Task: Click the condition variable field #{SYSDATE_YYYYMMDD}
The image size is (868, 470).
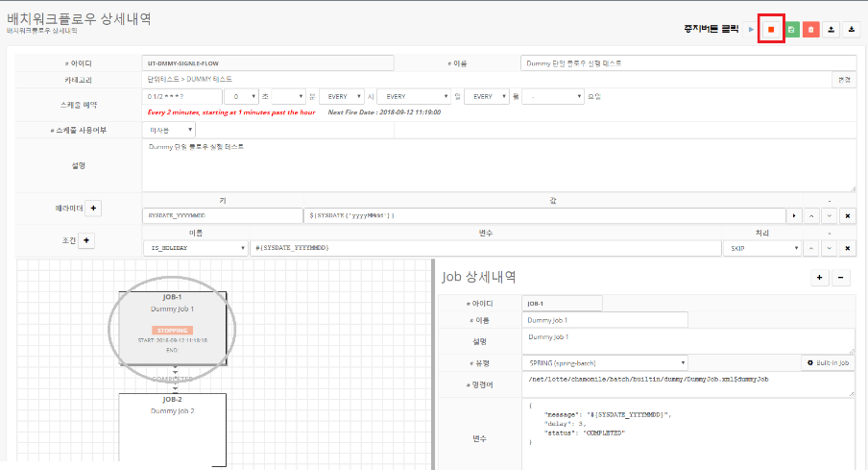Action: 486,248
